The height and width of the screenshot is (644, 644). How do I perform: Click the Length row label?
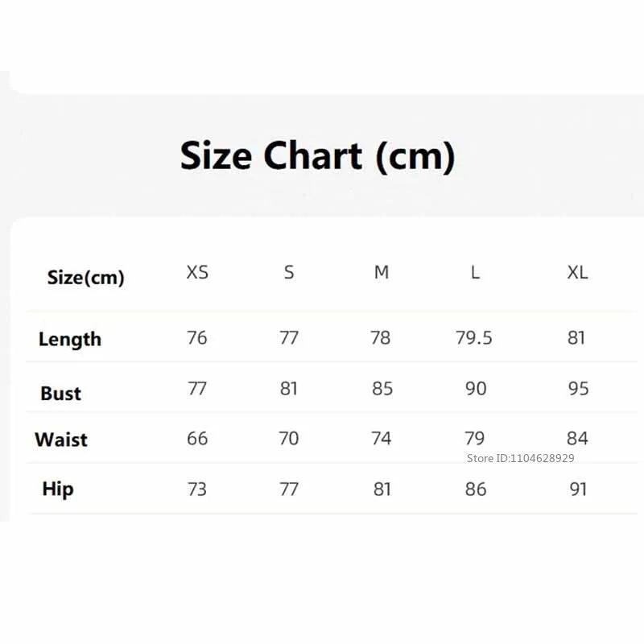(x=70, y=340)
